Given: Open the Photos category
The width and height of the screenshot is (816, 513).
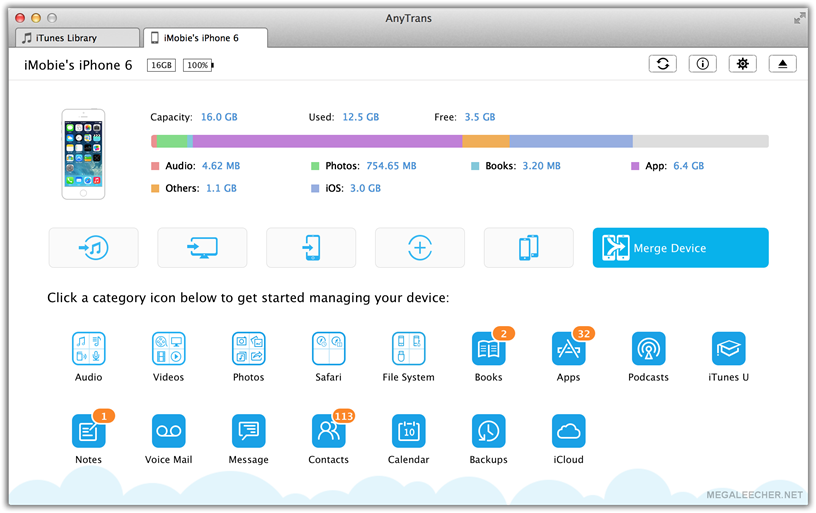Looking at the screenshot, I should (x=249, y=349).
